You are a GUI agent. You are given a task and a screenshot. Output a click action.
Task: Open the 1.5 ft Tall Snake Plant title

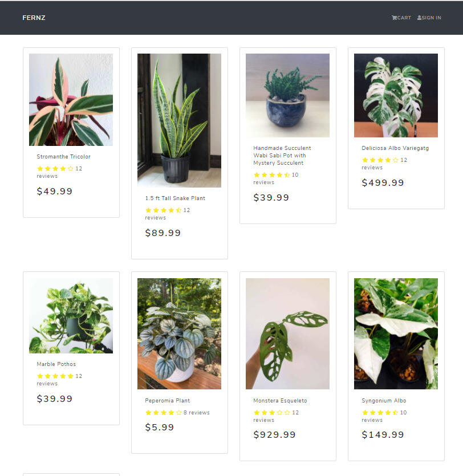point(175,198)
